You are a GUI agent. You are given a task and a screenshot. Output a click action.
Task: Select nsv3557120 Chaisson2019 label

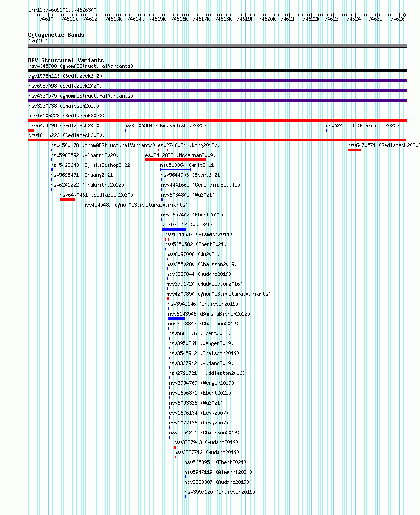tap(220, 492)
